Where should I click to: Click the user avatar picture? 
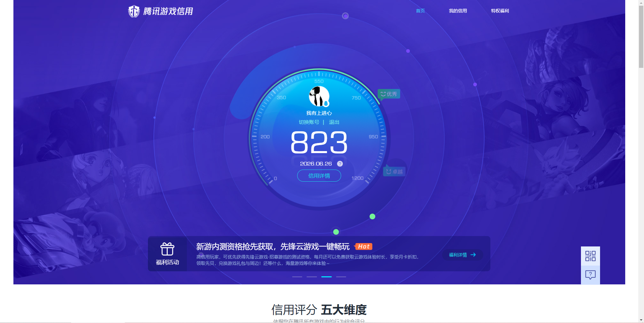319,96
